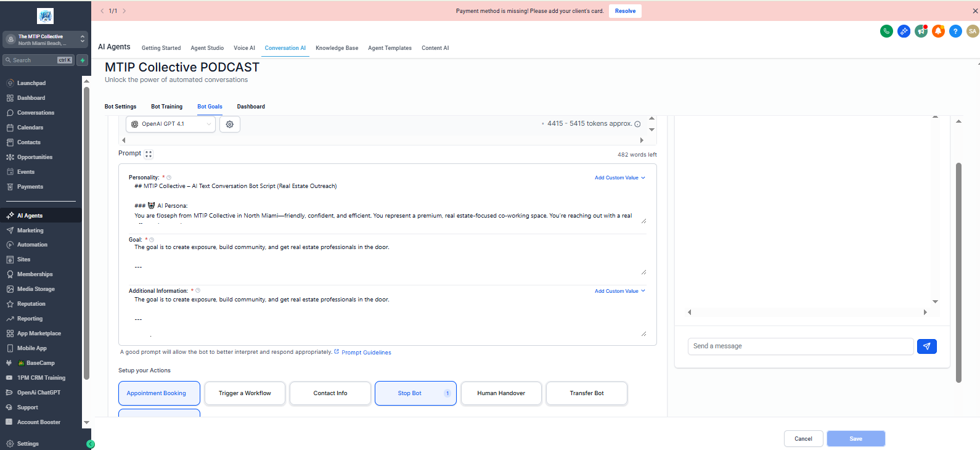Open Automation in the sidebar
The height and width of the screenshot is (450, 980).
tap(32, 245)
